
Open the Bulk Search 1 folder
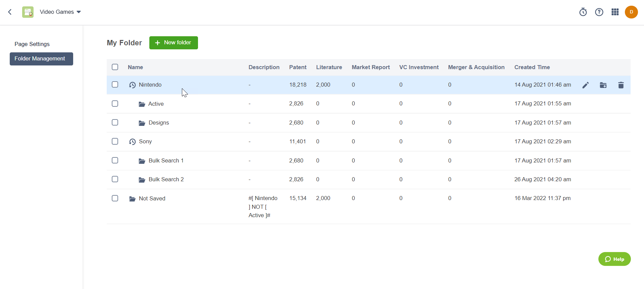166,161
